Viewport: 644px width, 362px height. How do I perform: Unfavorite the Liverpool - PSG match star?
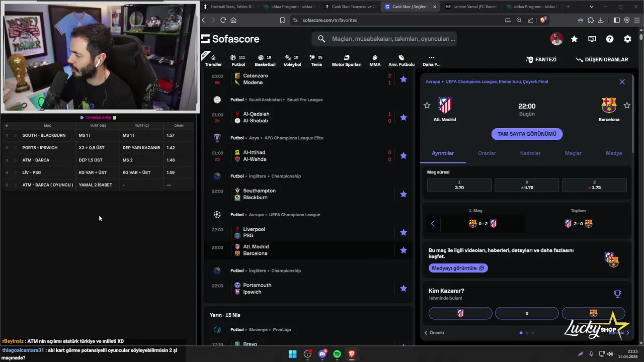click(x=404, y=232)
